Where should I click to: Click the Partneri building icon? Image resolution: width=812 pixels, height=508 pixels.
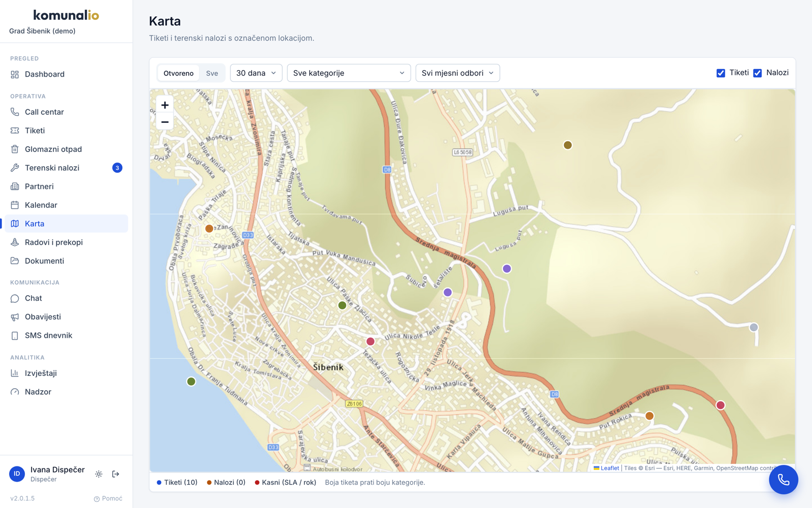15,186
